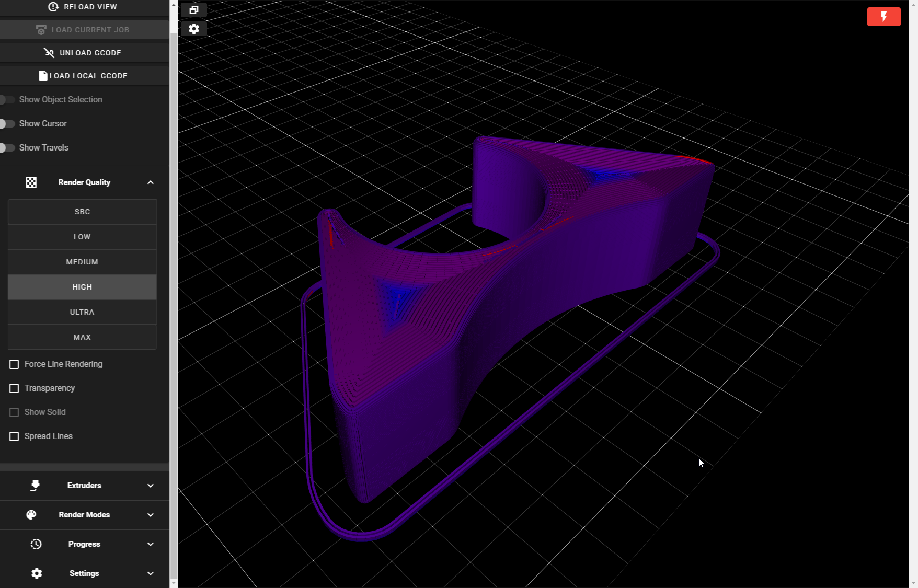Tick the Spread Lines checkbox

[x=14, y=436]
